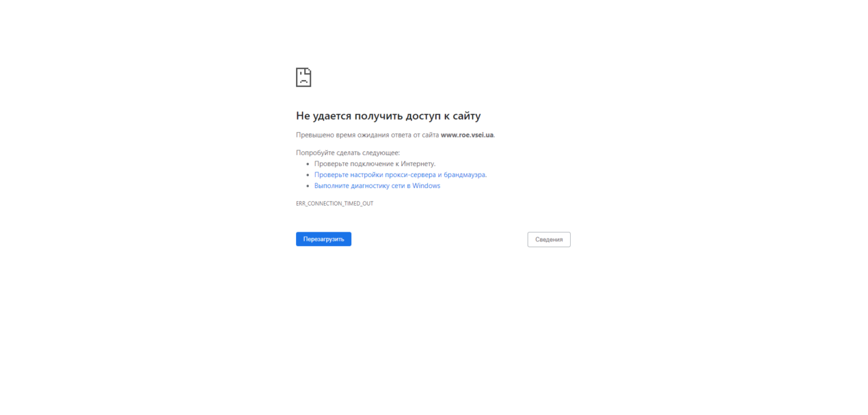Click empty space between Перезагрузить and Сведения
Screen dimensions: 868x415
point(439,239)
